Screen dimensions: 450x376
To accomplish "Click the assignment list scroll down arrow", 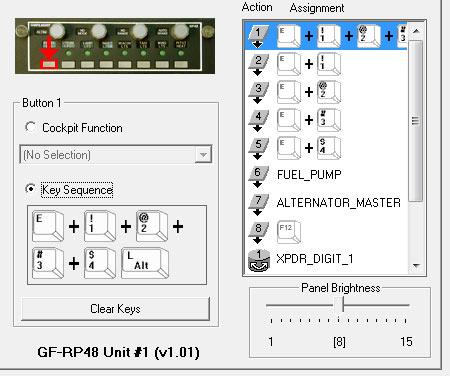I will click(416, 266).
